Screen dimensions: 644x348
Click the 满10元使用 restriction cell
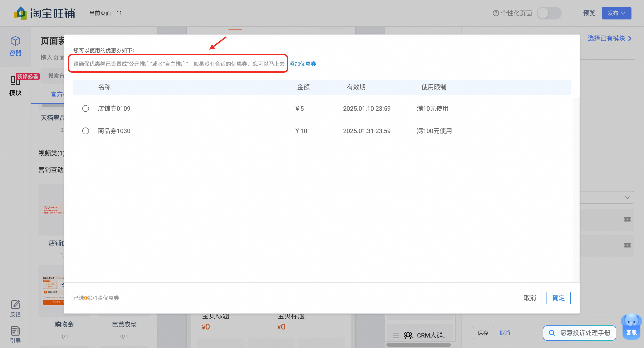(x=432, y=108)
